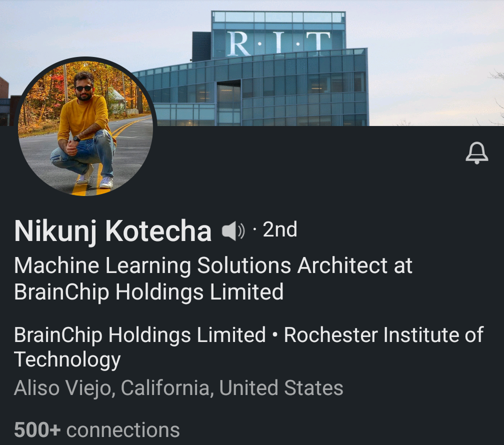
Task: Select the name Nikunj Kotecha
Action: coord(113,231)
